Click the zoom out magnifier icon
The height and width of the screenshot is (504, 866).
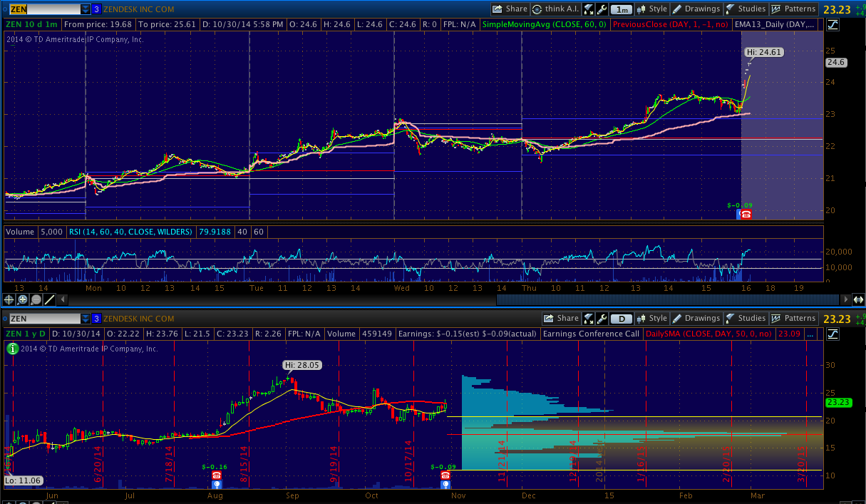pyautogui.click(x=36, y=299)
